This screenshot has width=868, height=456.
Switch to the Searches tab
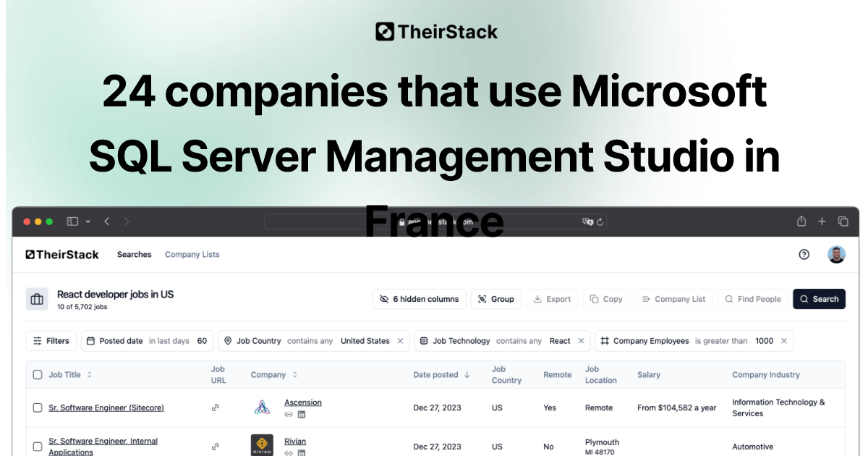[135, 255]
